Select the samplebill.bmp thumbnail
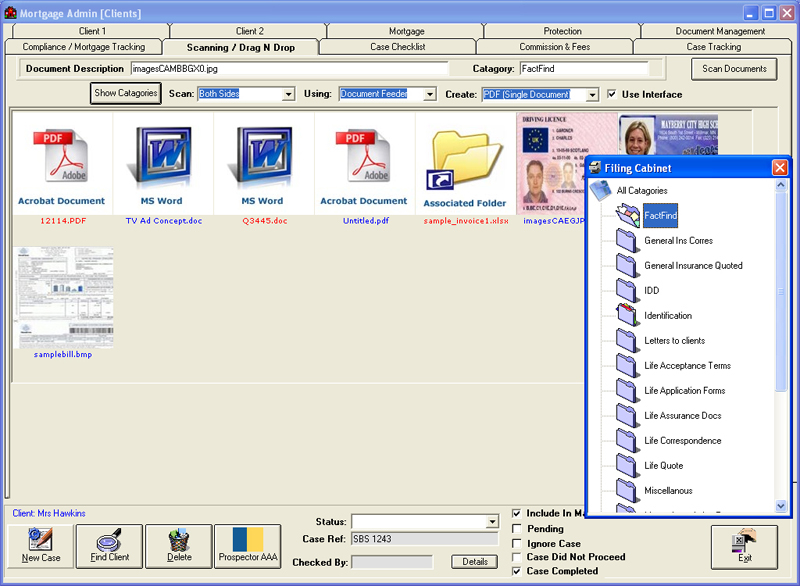800x586 pixels. (x=63, y=299)
